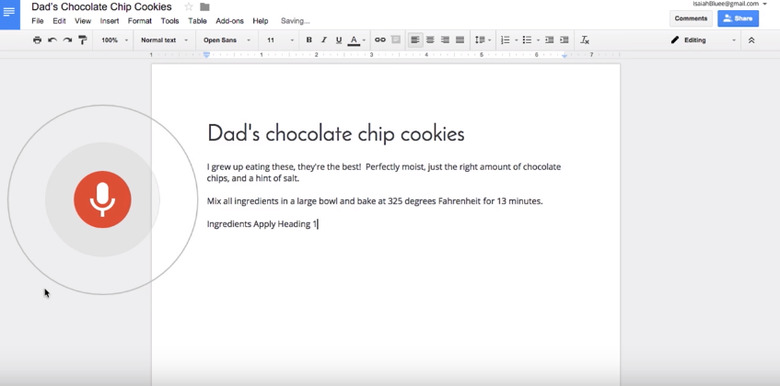Image resolution: width=780 pixels, height=386 pixels.
Task: Open the Add-ons menu
Action: coord(230,21)
